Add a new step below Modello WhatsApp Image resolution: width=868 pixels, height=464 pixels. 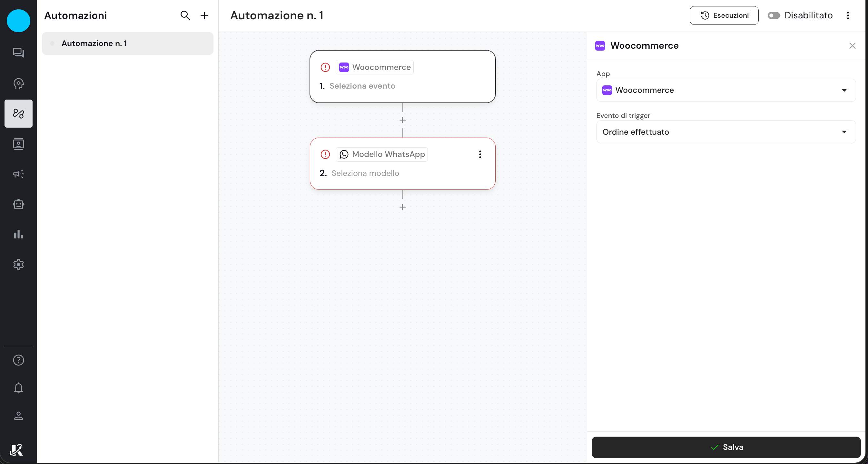pyautogui.click(x=402, y=207)
